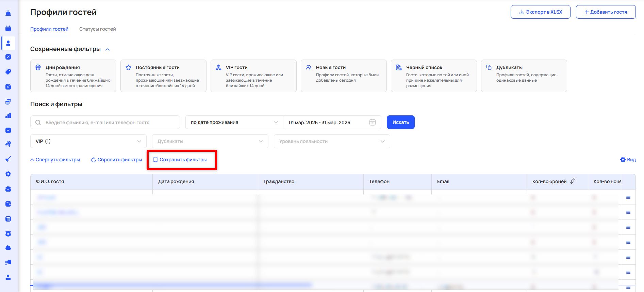Select the 'Профили гостей' tab
Screen dimensions: 644x292
[49, 29]
